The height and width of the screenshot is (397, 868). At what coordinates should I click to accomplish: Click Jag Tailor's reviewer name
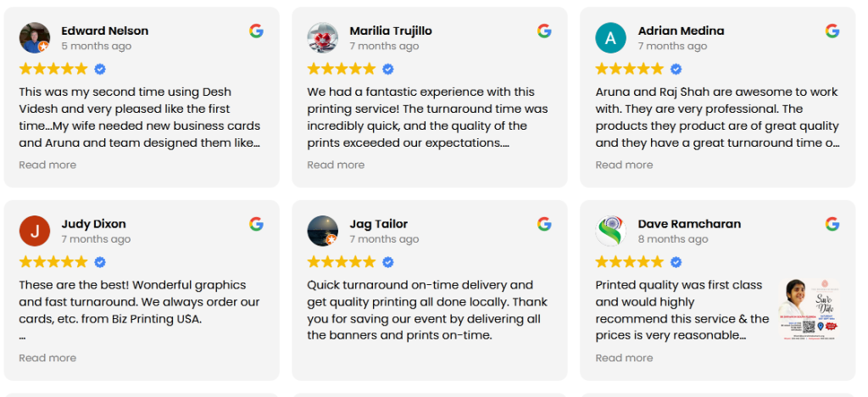378,224
